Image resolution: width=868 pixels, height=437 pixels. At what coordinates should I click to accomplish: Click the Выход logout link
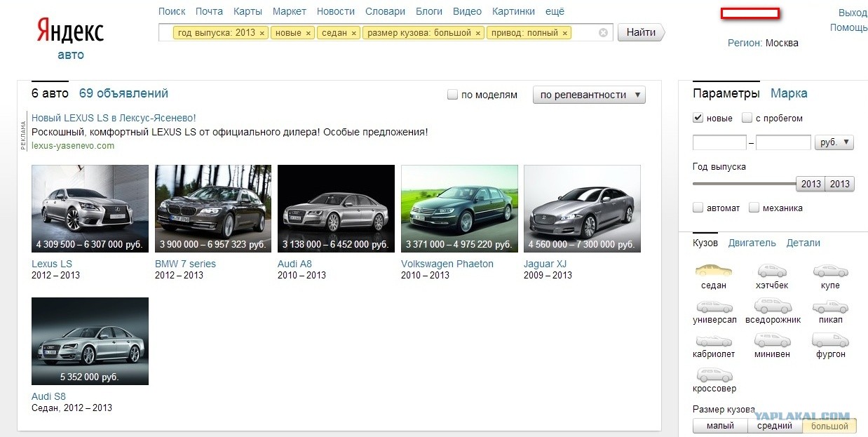(x=853, y=13)
